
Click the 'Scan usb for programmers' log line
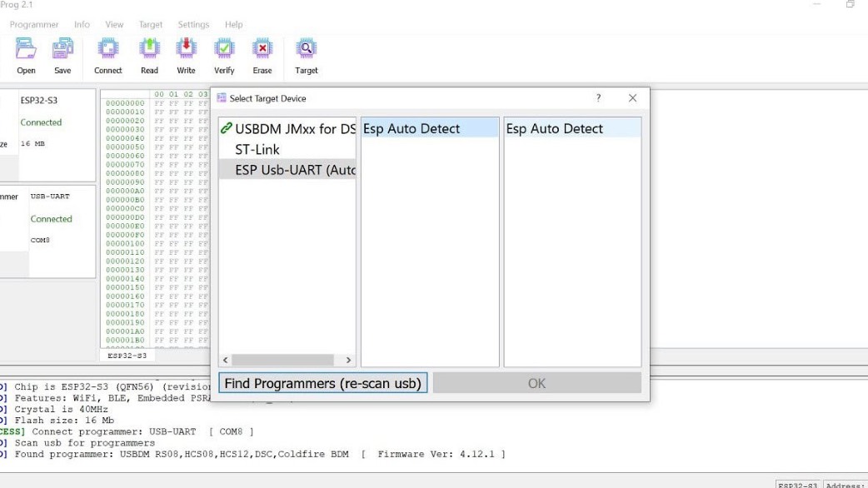coord(85,443)
